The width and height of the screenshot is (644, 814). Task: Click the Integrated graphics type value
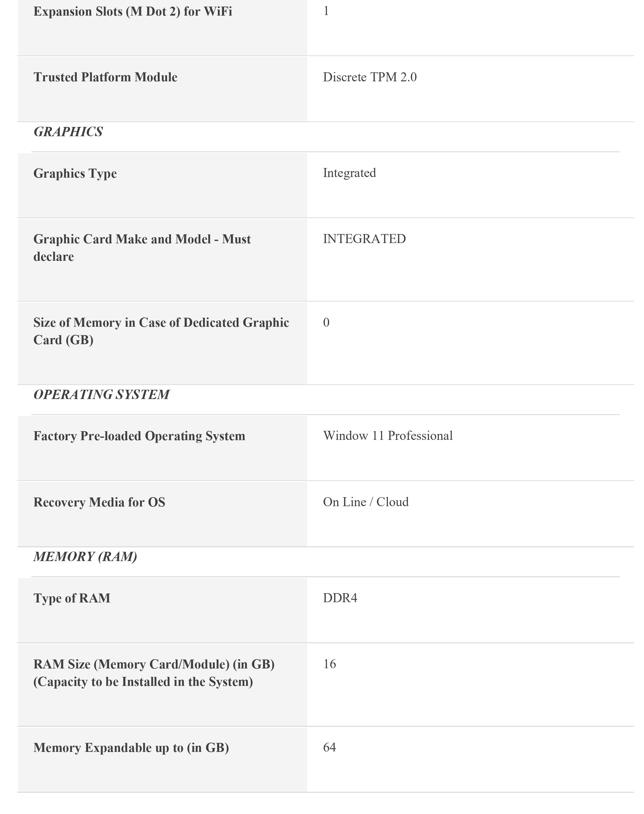click(x=349, y=173)
